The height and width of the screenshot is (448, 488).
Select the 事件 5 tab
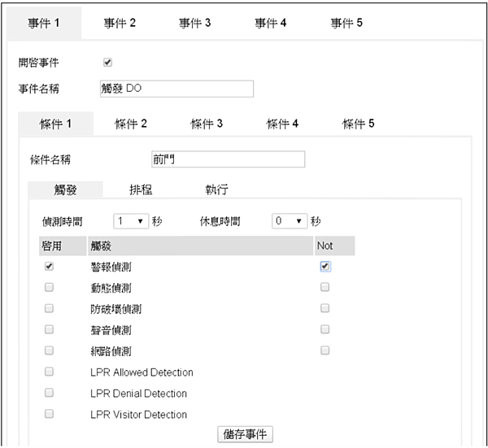(x=346, y=23)
